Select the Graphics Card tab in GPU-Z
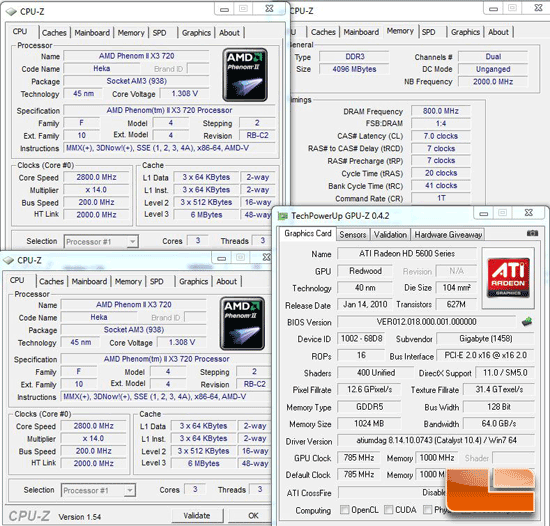The width and height of the screenshot is (550, 526). coord(308,234)
